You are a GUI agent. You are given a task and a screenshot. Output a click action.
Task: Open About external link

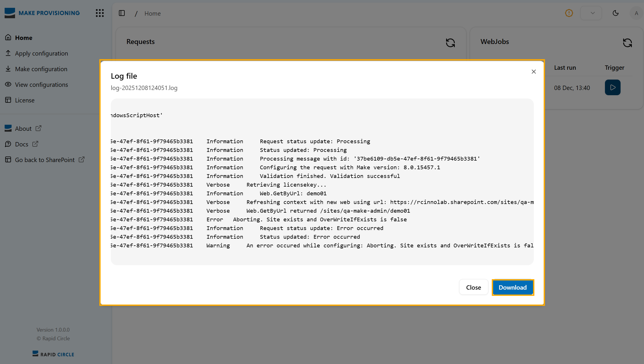point(23,128)
